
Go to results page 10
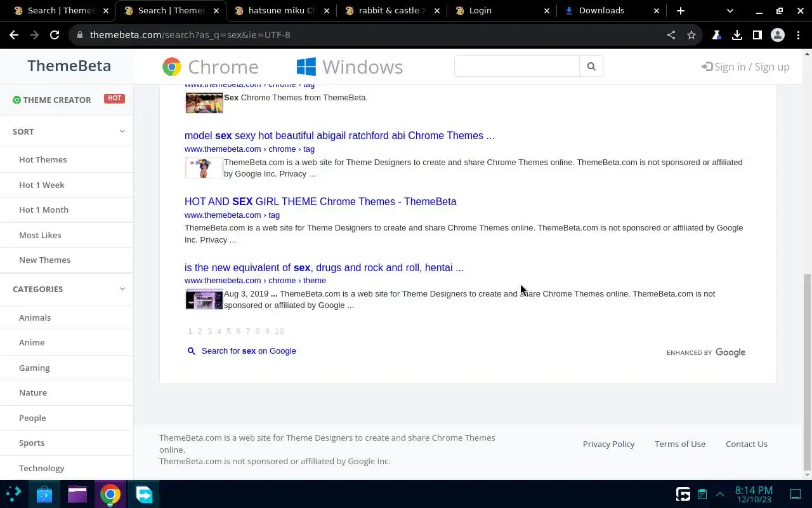pyautogui.click(x=279, y=331)
